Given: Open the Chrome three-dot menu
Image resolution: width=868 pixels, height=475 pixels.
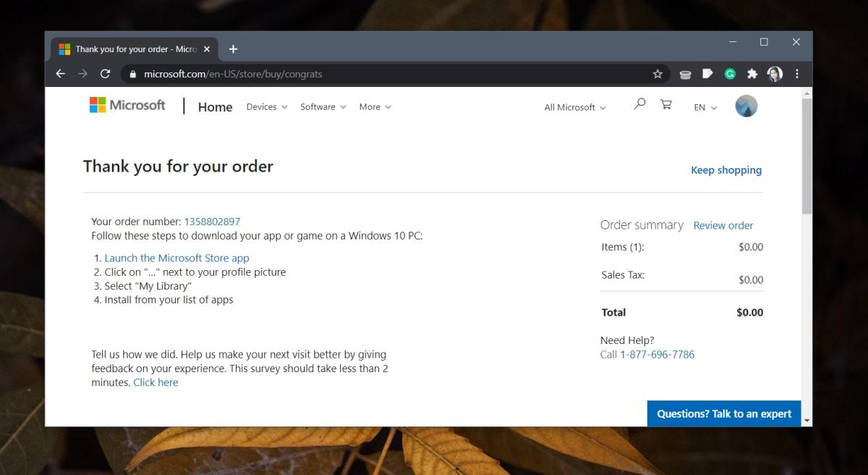Looking at the screenshot, I should click(x=797, y=74).
